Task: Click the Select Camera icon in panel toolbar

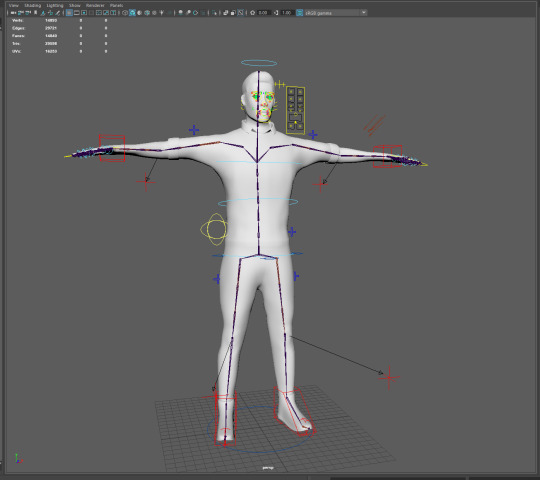Action: pyautogui.click(x=12, y=13)
